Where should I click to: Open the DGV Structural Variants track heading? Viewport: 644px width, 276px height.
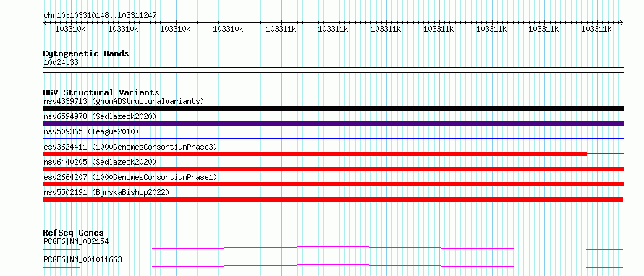pyautogui.click(x=101, y=92)
